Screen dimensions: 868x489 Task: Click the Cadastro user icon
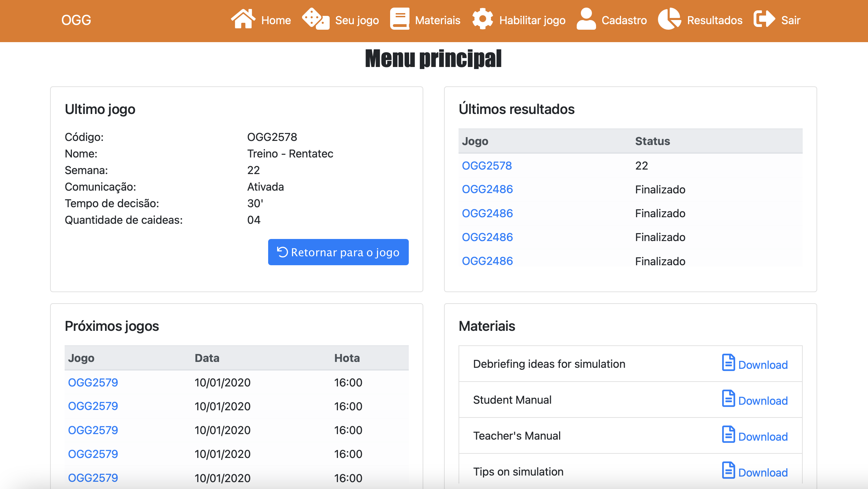point(586,19)
